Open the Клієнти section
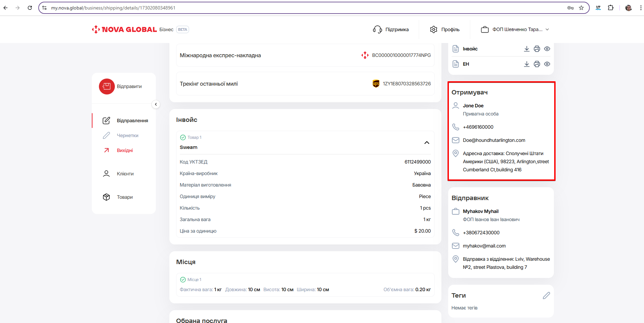This screenshot has width=644, height=323. [125, 174]
